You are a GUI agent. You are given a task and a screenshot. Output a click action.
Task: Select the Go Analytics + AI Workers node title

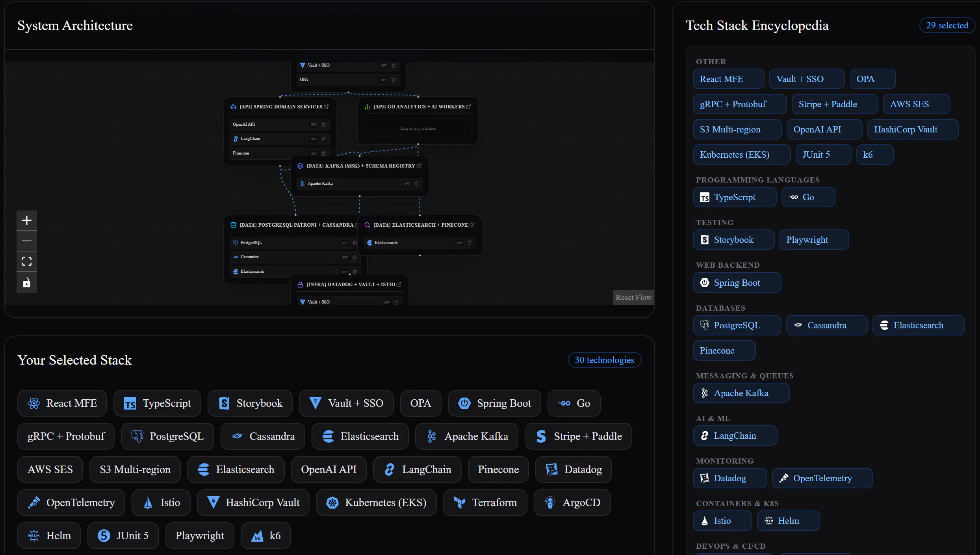[x=419, y=107]
